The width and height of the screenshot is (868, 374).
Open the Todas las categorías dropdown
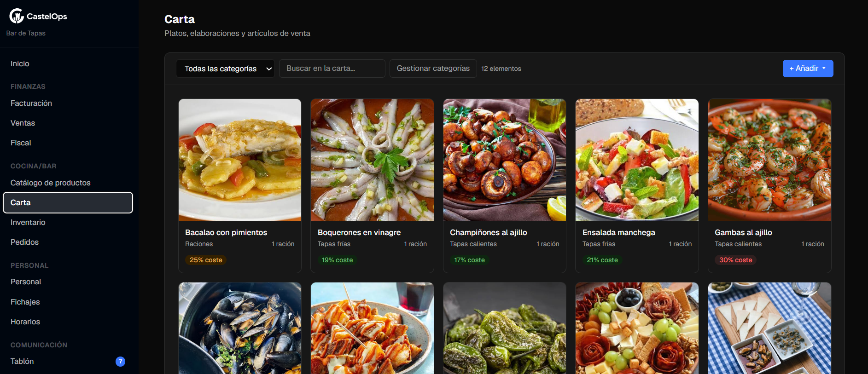(x=225, y=69)
